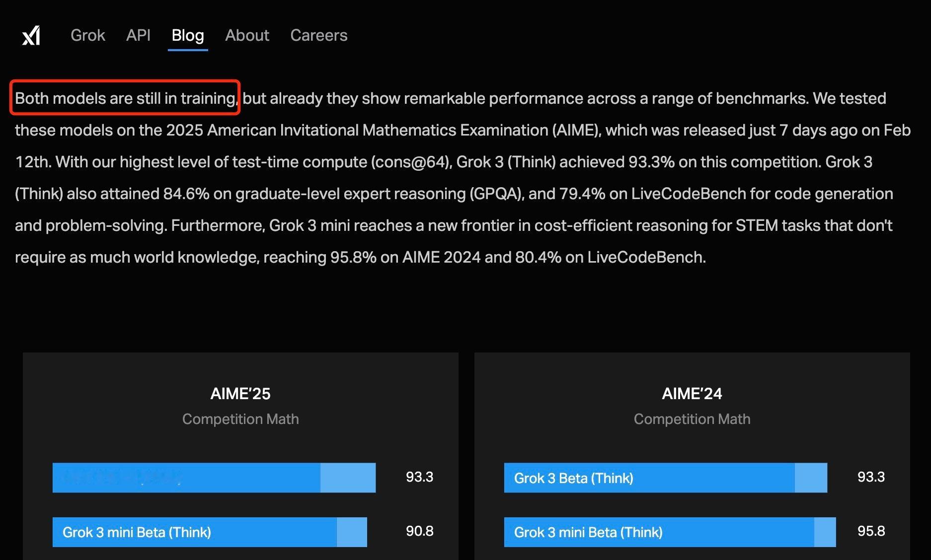
Task: Click the 'LiveCodeBench for code generation' text
Action: point(762,194)
